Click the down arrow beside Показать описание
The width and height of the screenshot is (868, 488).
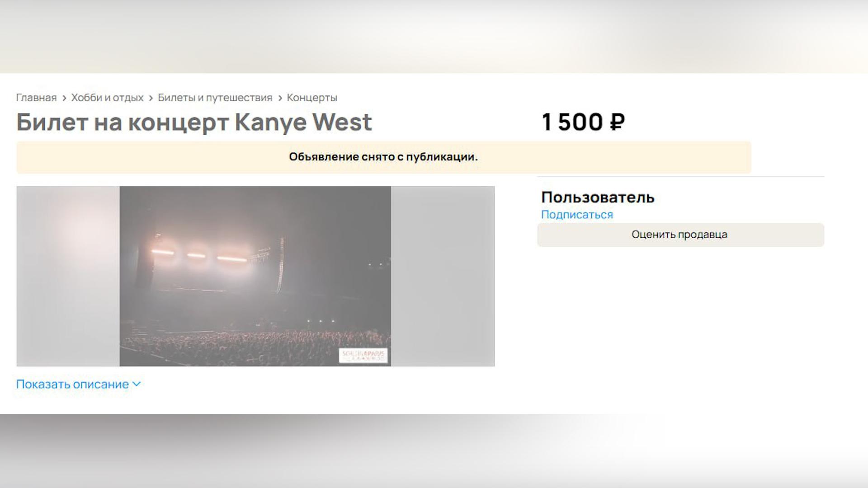(x=137, y=384)
